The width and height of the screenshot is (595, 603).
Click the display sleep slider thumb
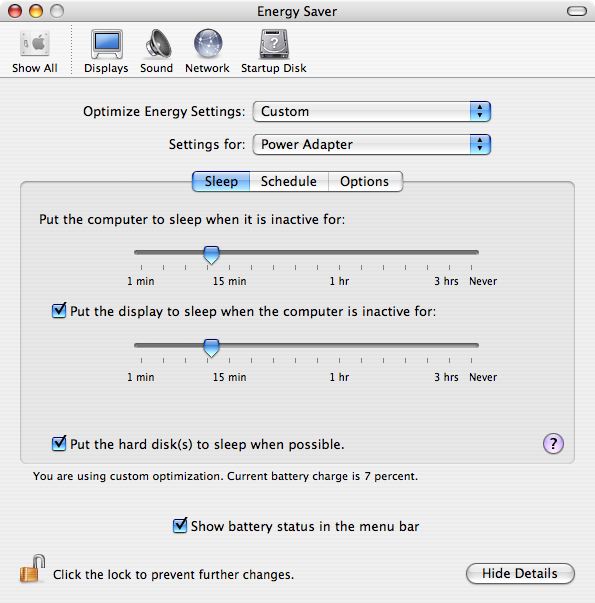211,348
